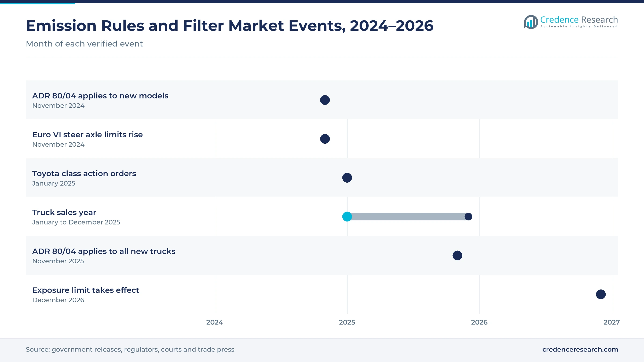Click the Euro VI steer axle marker dot

[x=325, y=139]
